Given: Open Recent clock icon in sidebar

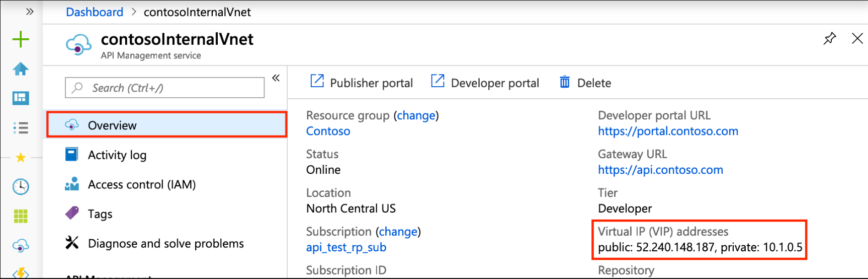Looking at the screenshot, I should pos(21,186).
